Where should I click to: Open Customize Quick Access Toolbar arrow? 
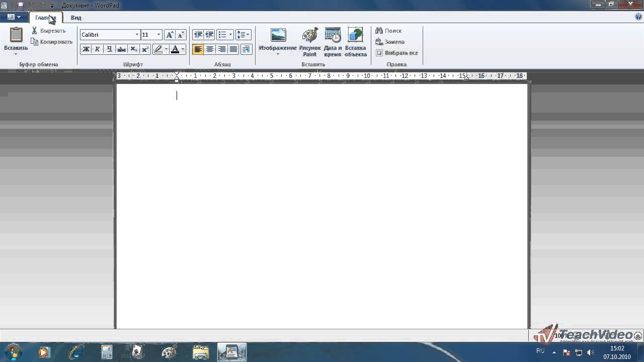click(x=52, y=6)
